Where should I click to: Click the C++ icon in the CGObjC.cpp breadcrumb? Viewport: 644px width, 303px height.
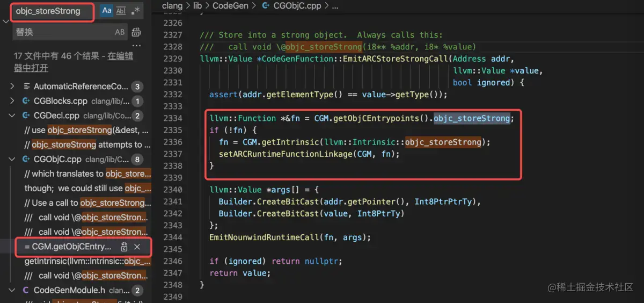click(266, 6)
